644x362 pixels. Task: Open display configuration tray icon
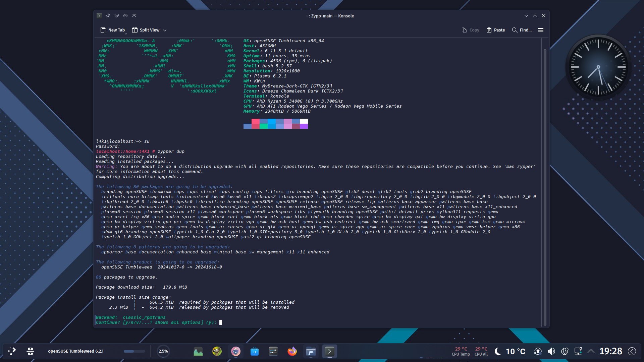coord(578,351)
